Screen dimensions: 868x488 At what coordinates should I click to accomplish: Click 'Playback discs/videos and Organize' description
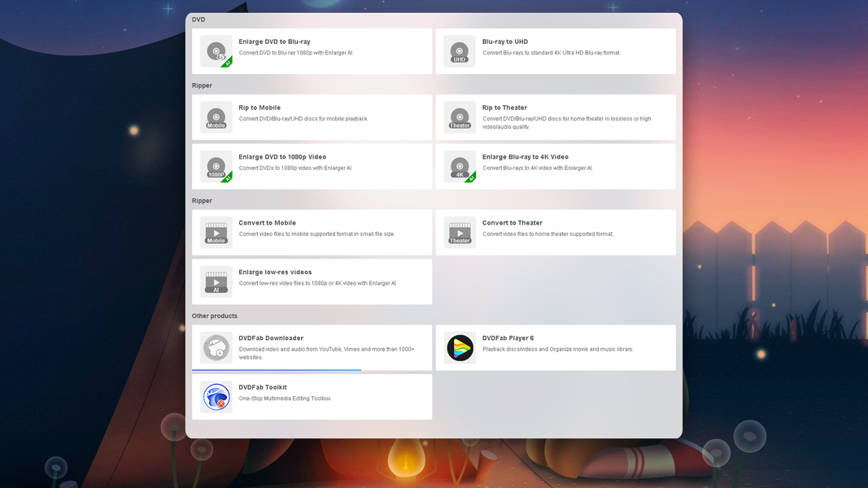tap(557, 349)
